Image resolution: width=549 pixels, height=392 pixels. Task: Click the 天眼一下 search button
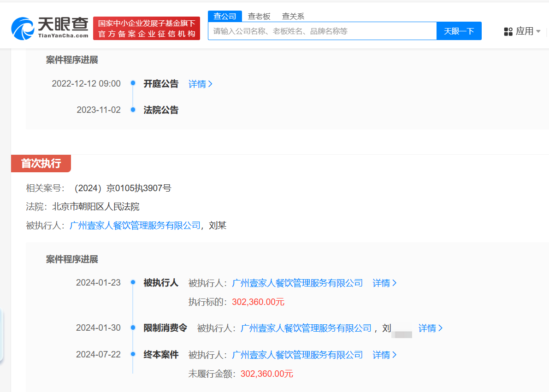[459, 31]
